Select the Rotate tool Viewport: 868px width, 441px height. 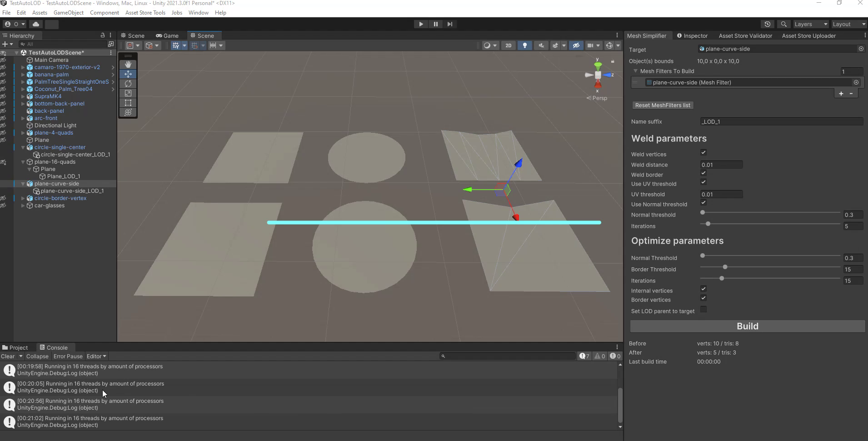128,84
